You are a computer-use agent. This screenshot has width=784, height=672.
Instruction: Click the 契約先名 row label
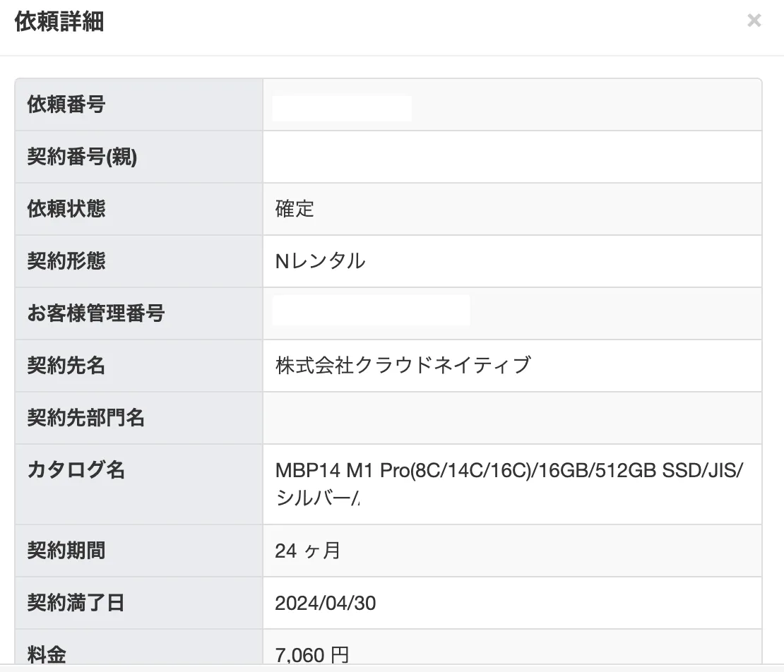(x=66, y=366)
